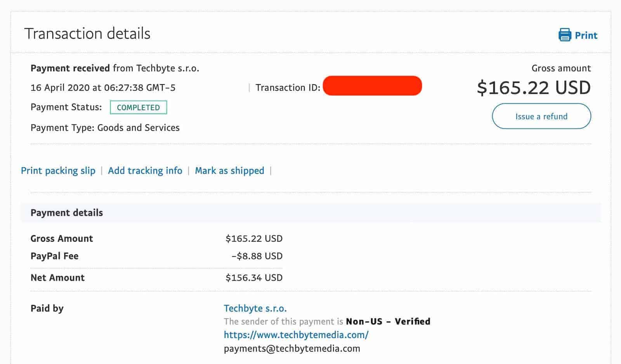Screen dimensions: 621x364
Task: Click the printer icon
Action: 565,35
